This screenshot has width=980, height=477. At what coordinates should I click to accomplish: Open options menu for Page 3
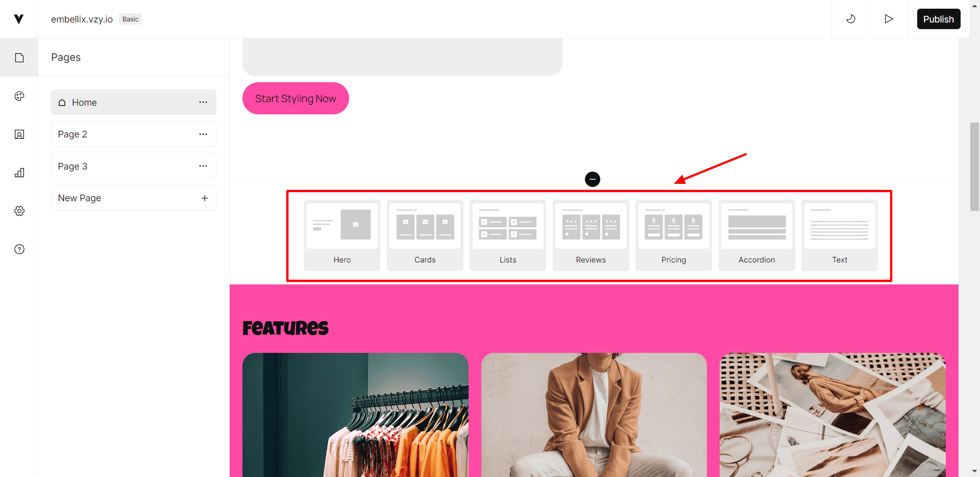(203, 166)
